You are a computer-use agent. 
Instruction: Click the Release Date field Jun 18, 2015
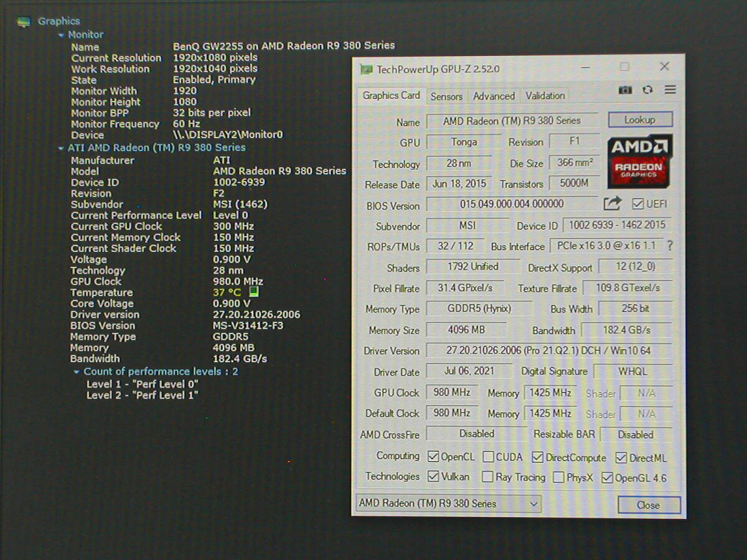click(459, 184)
